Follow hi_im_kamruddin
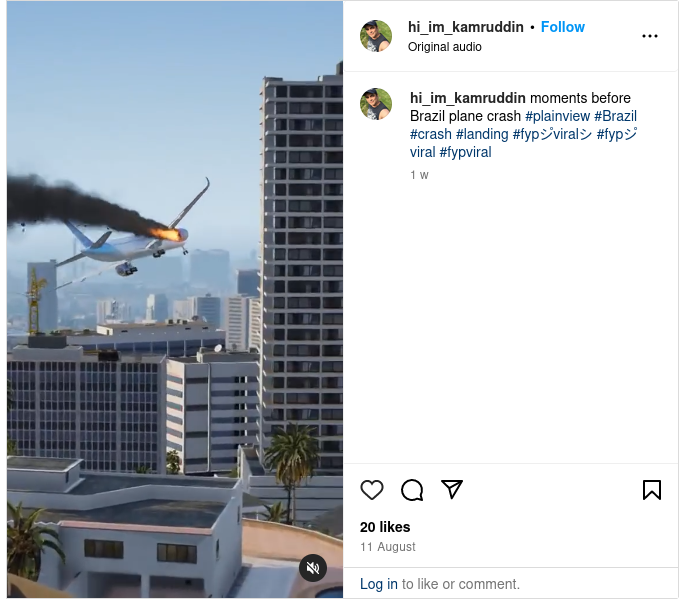Viewport: 687px width, 611px height. click(x=563, y=27)
